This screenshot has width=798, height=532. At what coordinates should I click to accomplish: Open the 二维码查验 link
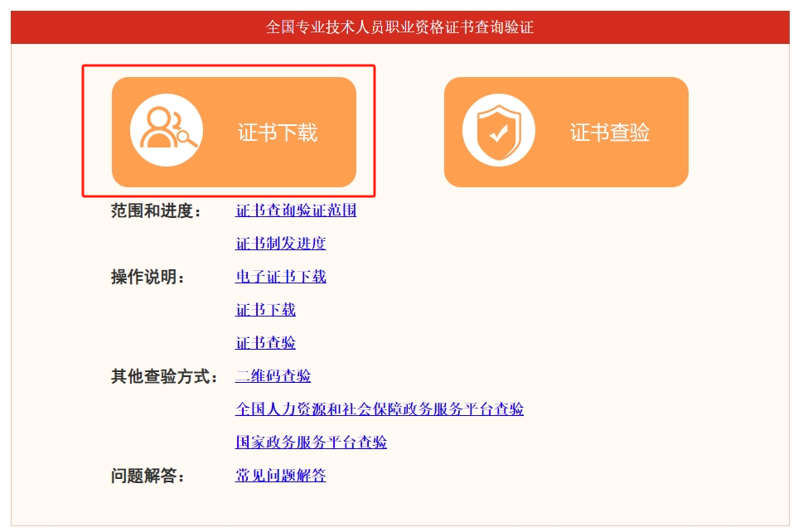273,375
